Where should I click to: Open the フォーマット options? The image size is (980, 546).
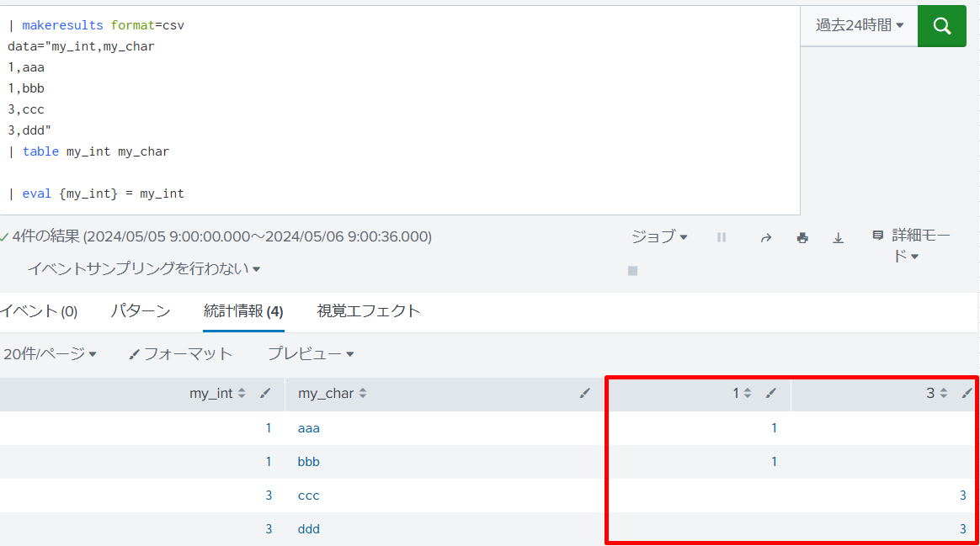click(x=181, y=354)
